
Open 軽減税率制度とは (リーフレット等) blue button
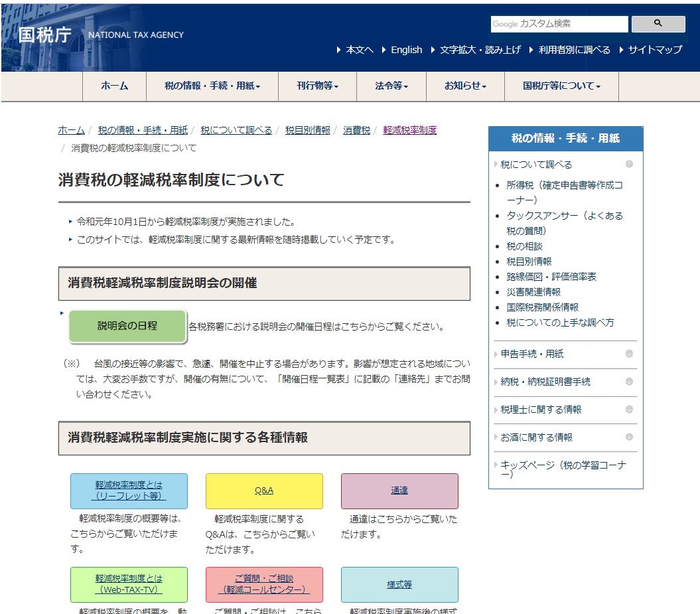[x=129, y=491]
